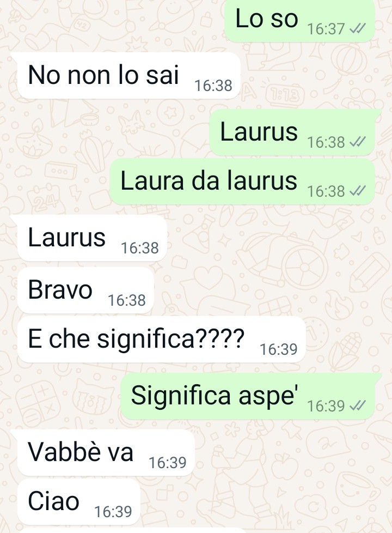
Task: Tap the check marks on 'Significa aspe''
Action: point(358,405)
